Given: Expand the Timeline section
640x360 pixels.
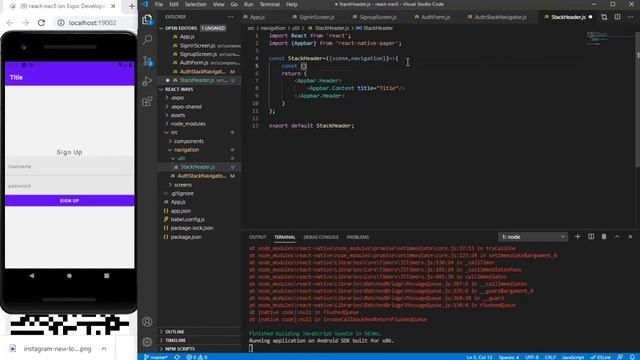Looking at the screenshot, I should pos(176,340).
